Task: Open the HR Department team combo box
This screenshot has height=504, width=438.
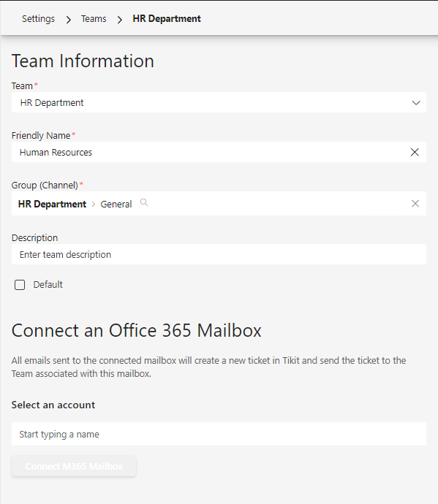Action: coord(219,102)
